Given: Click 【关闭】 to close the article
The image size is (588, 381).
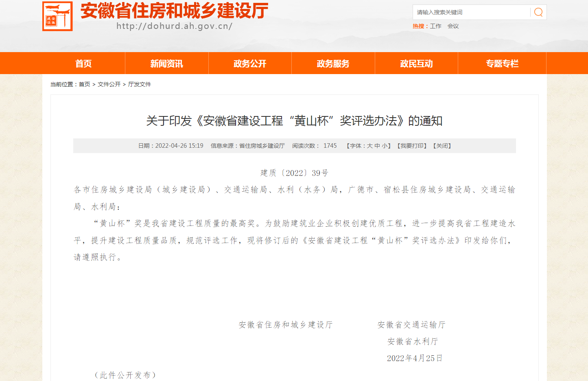Looking at the screenshot, I should 442,145.
